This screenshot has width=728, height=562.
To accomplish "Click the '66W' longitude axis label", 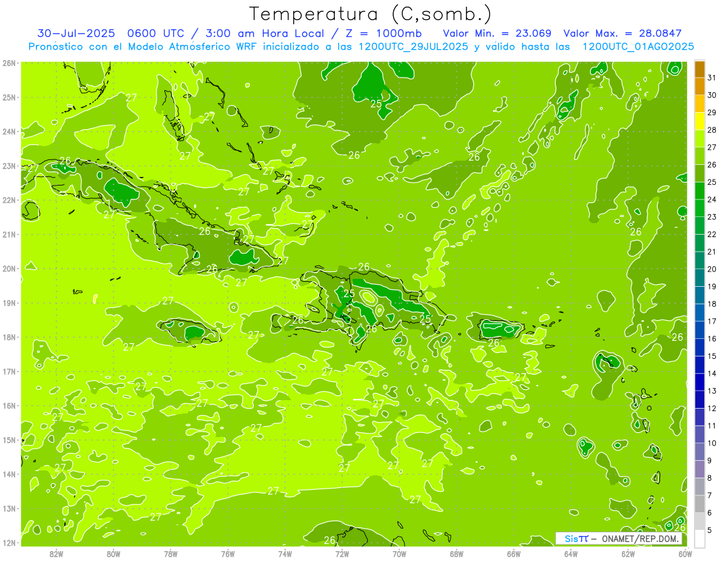I will coord(514,554).
